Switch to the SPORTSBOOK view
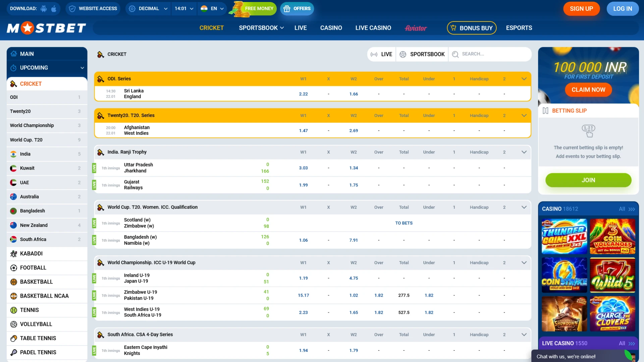 tap(422, 54)
